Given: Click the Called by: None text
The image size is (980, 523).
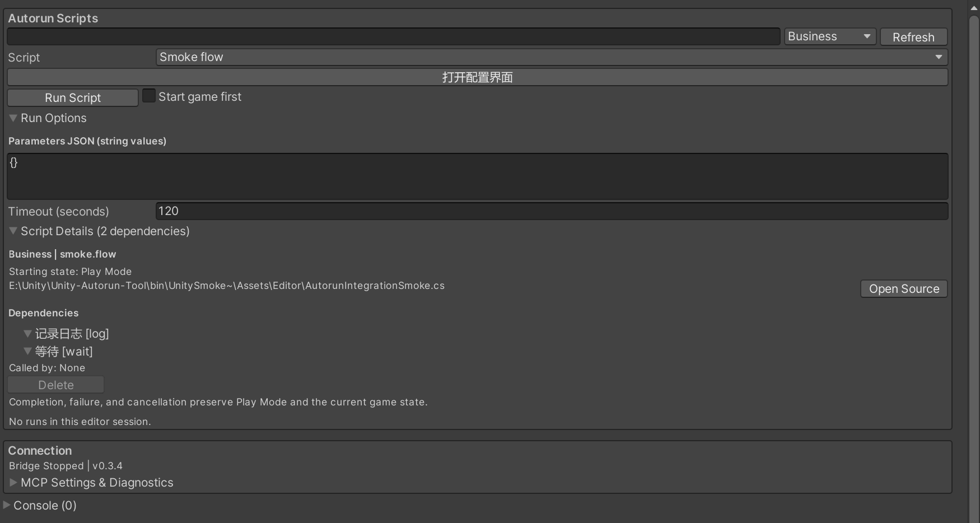Looking at the screenshot, I should (47, 368).
